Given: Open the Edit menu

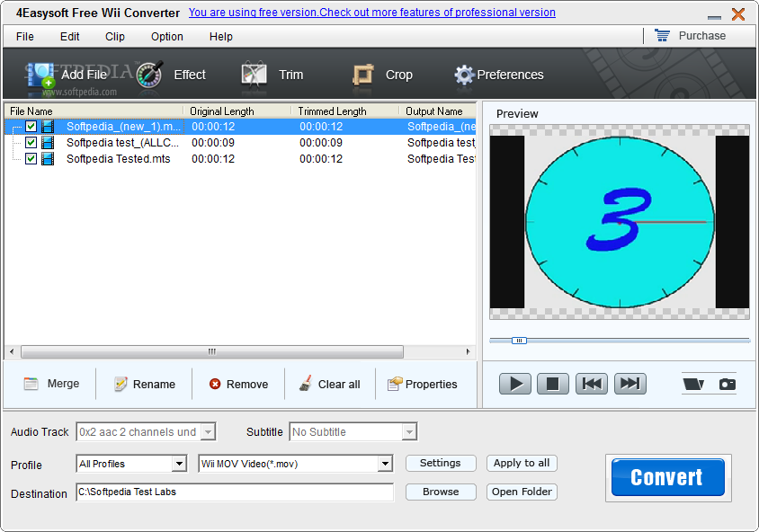Looking at the screenshot, I should [70, 37].
